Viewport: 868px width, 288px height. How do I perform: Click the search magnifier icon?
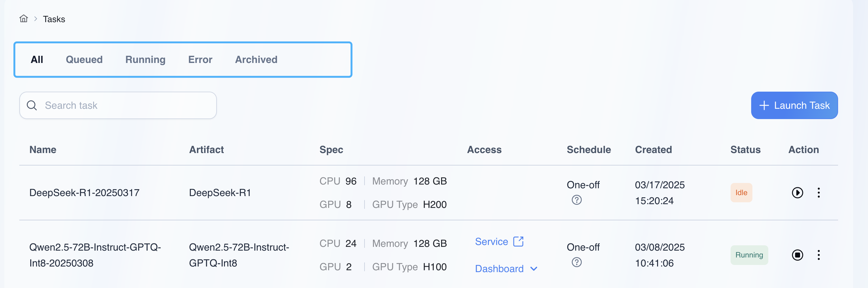32,105
